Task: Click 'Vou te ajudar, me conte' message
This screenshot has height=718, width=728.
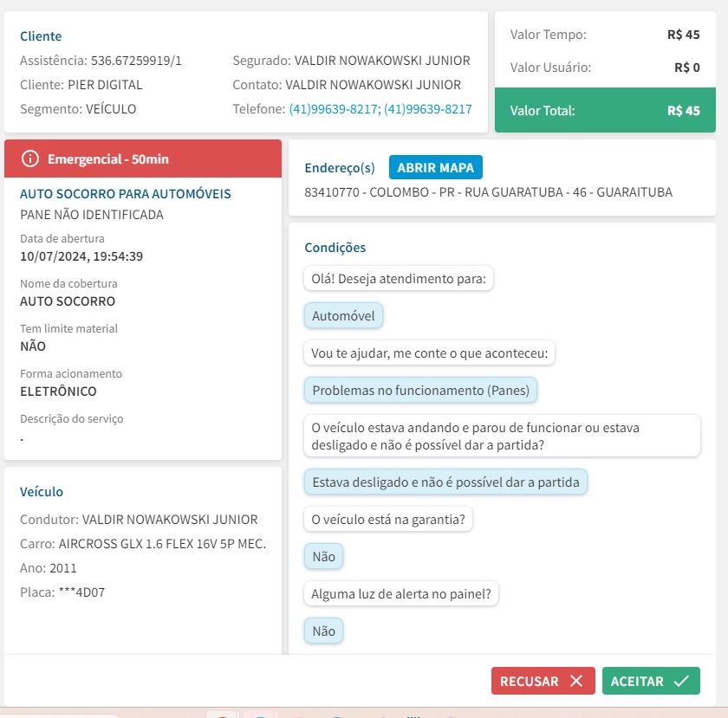Action: (x=430, y=353)
